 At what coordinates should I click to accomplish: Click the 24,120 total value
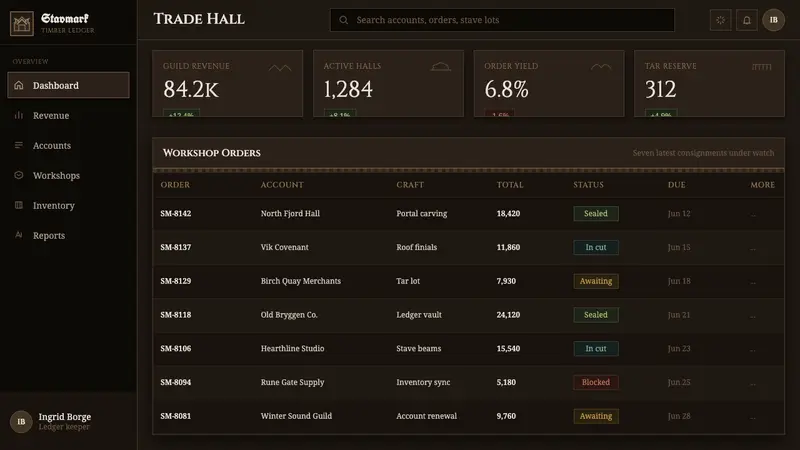pos(508,315)
